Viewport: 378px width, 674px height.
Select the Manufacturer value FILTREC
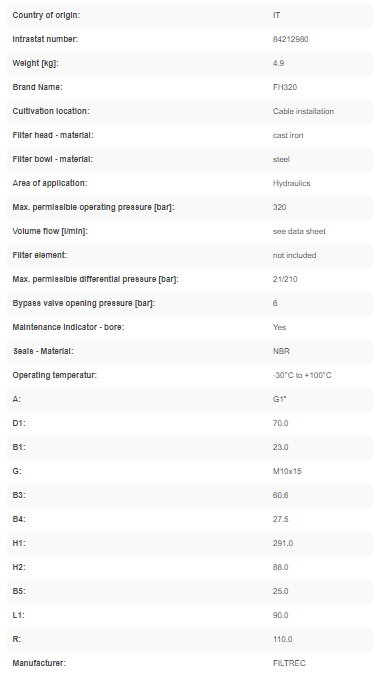pyautogui.click(x=289, y=663)
